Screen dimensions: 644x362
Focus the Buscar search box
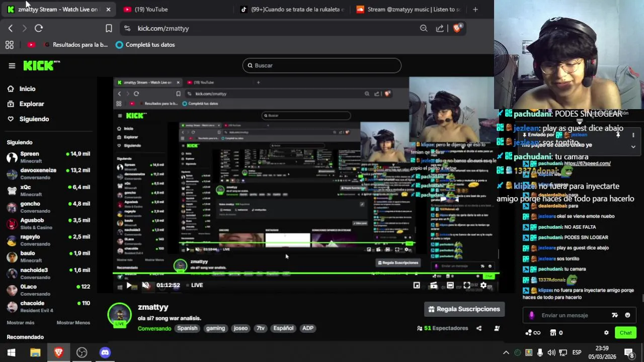(322, 65)
